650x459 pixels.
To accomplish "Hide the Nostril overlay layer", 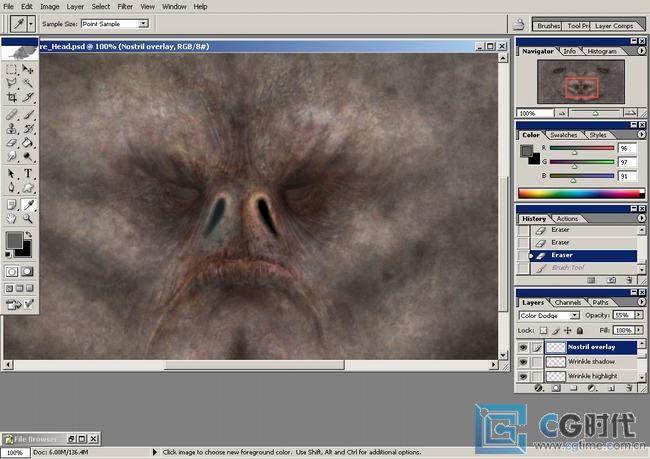I will 523,347.
